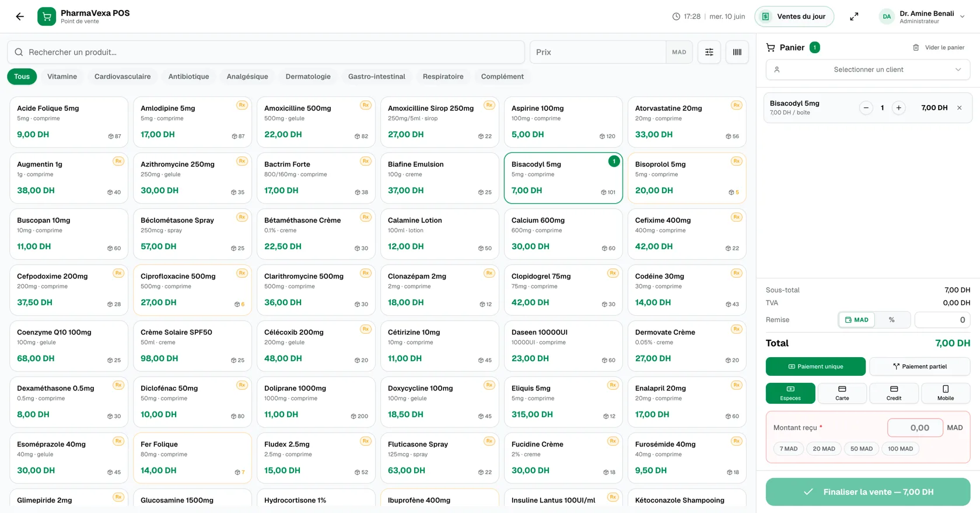The image size is (980, 513).
Task: Click the search magnifier icon
Action: click(19, 52)
